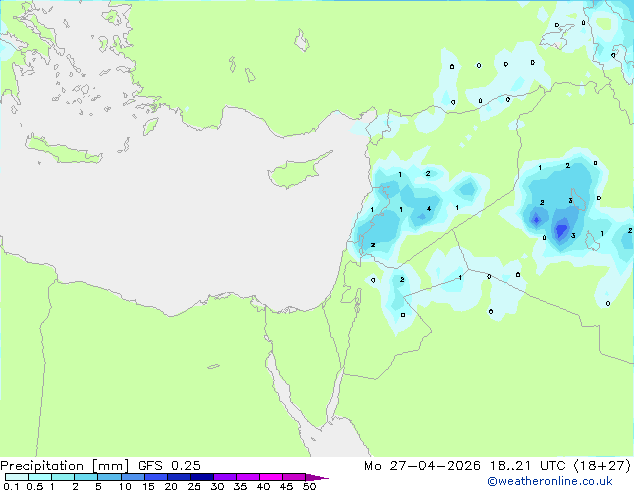Viewport: 634px width, 490px height.
Task: Select the 5–10 mm legend color swatch
Action: [110, 477]
